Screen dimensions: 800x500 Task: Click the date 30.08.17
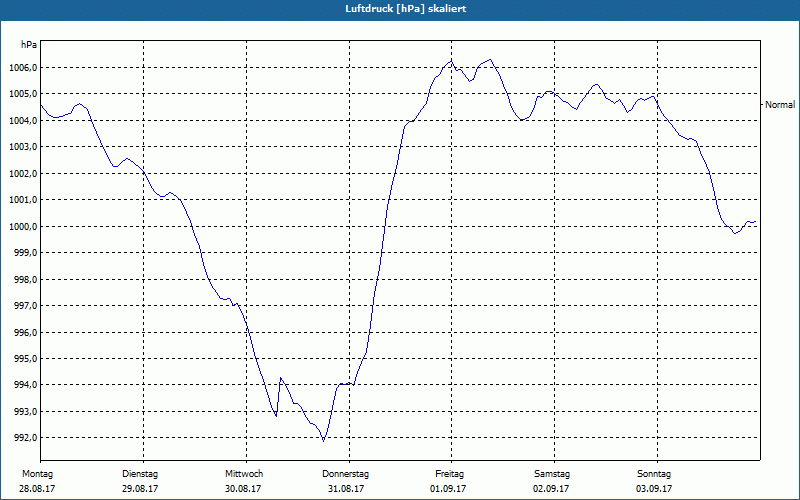pyautogui.click(x=243, y=489)
